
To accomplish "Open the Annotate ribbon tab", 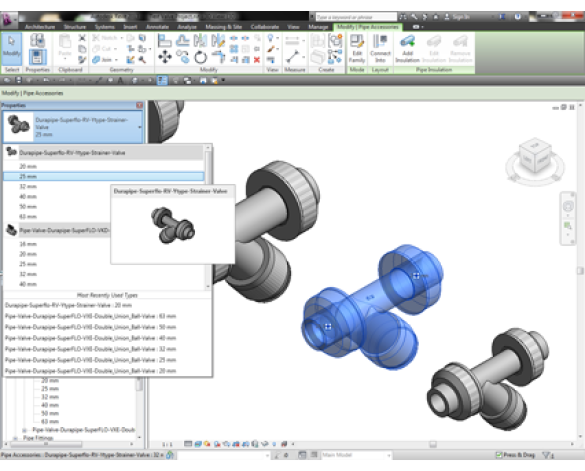I will click(157, 27).
